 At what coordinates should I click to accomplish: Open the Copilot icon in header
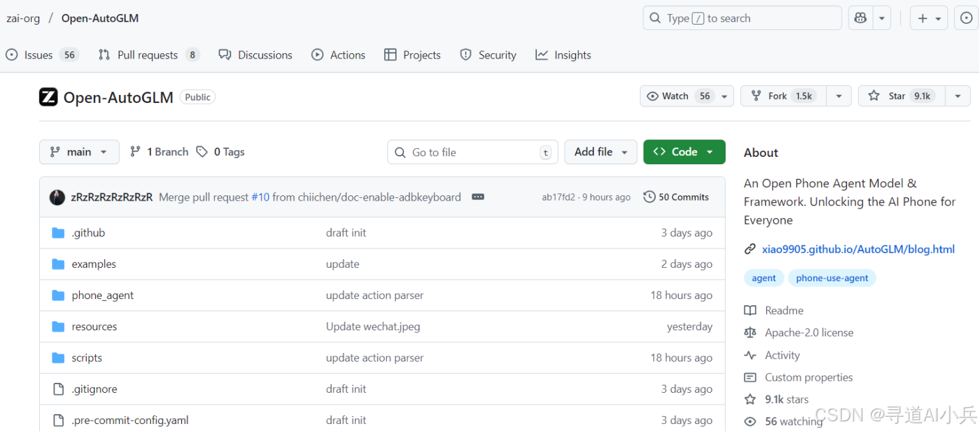(x=860, y=19)
